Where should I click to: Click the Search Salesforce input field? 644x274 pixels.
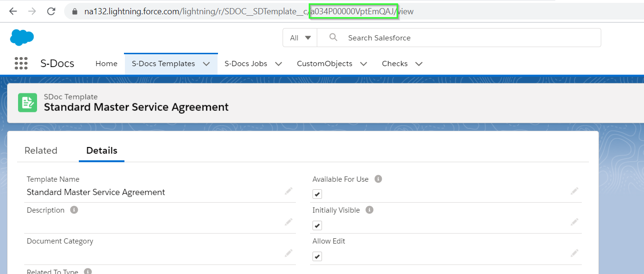click(x=459, y=38)
